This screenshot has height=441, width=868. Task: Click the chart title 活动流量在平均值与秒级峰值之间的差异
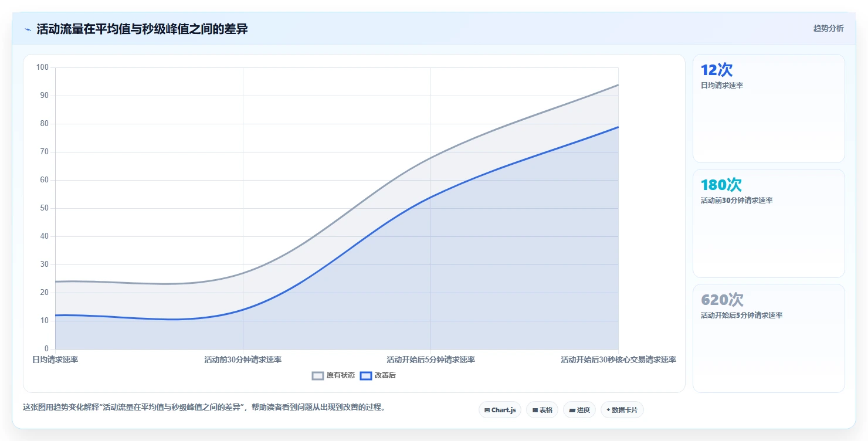coord(142,29)
